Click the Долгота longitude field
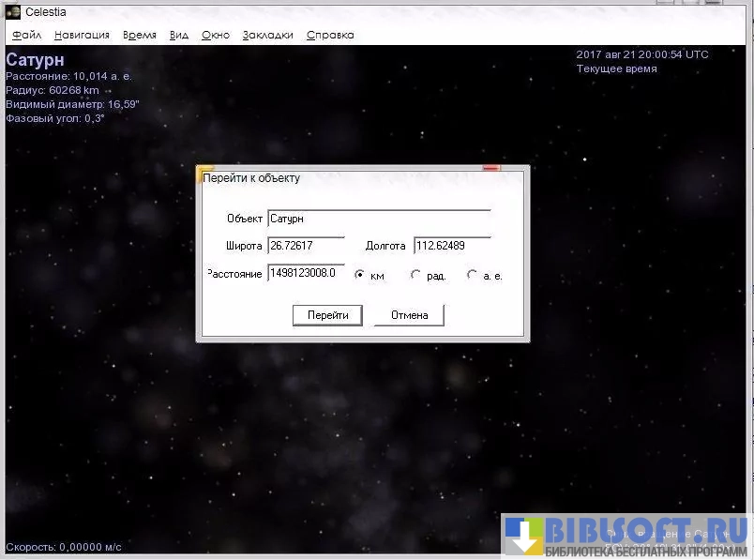Screen dimensions: 754x560 451,246
